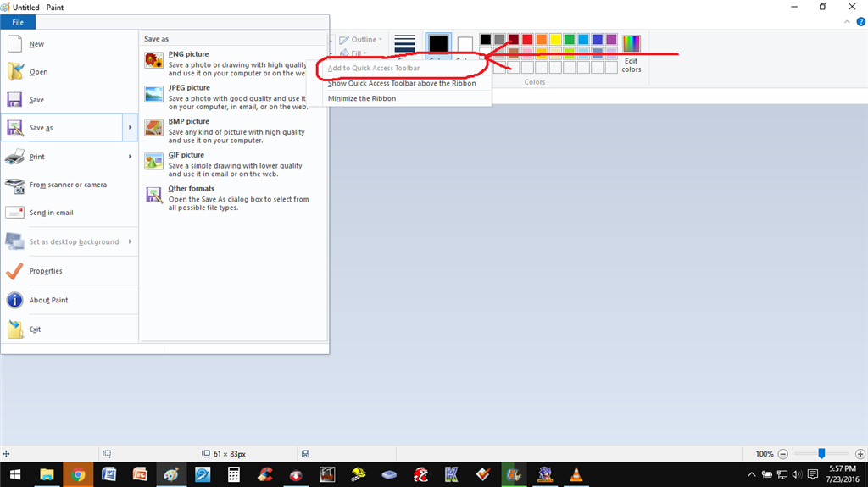Open the Outline dropdown
The height and width of the screenshot is (487, 868).
pyautogui.click(x=360, y=39)
